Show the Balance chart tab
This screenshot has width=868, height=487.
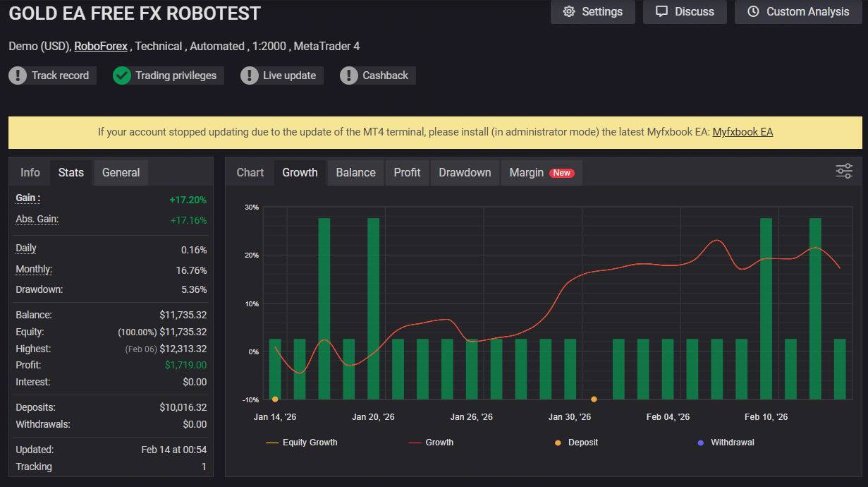click(355, 172)
